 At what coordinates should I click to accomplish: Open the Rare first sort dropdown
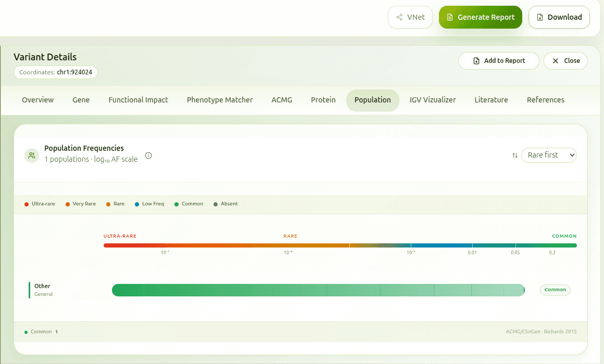click(549, 155)
